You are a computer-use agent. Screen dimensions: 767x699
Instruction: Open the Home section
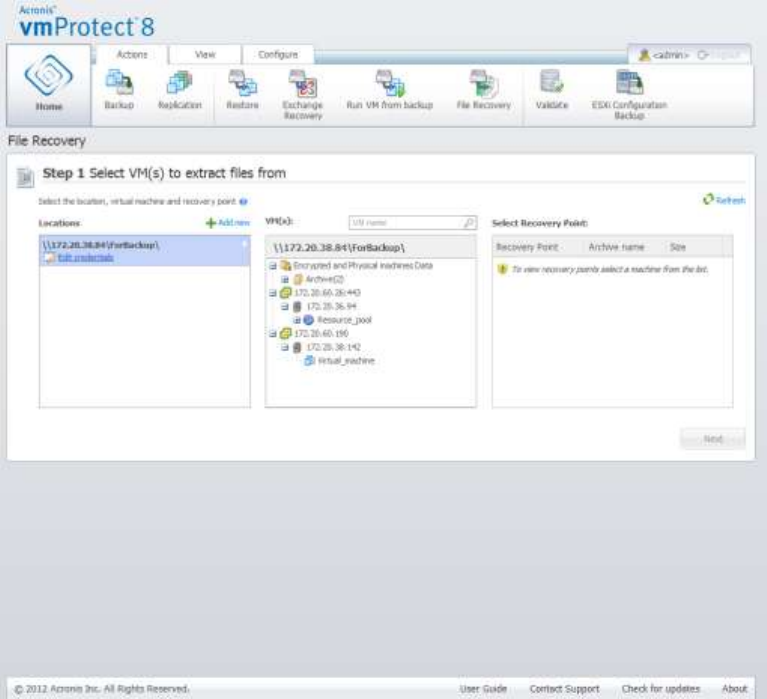[x=48, y=84]
